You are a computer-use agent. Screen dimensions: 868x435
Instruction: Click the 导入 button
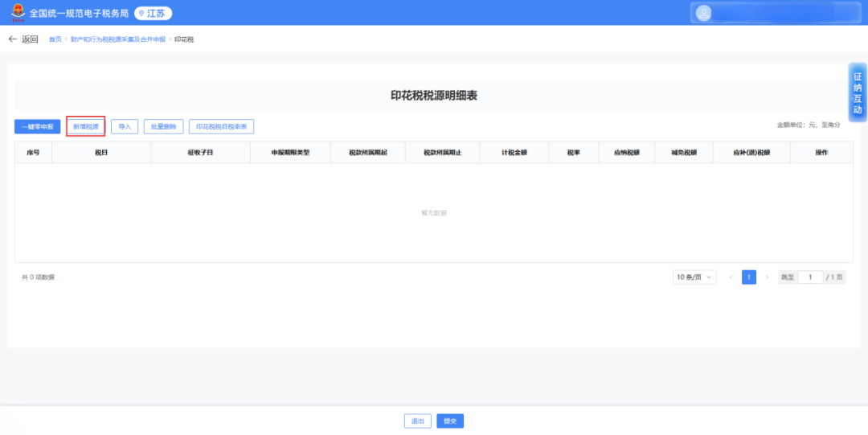click(125, 126)
